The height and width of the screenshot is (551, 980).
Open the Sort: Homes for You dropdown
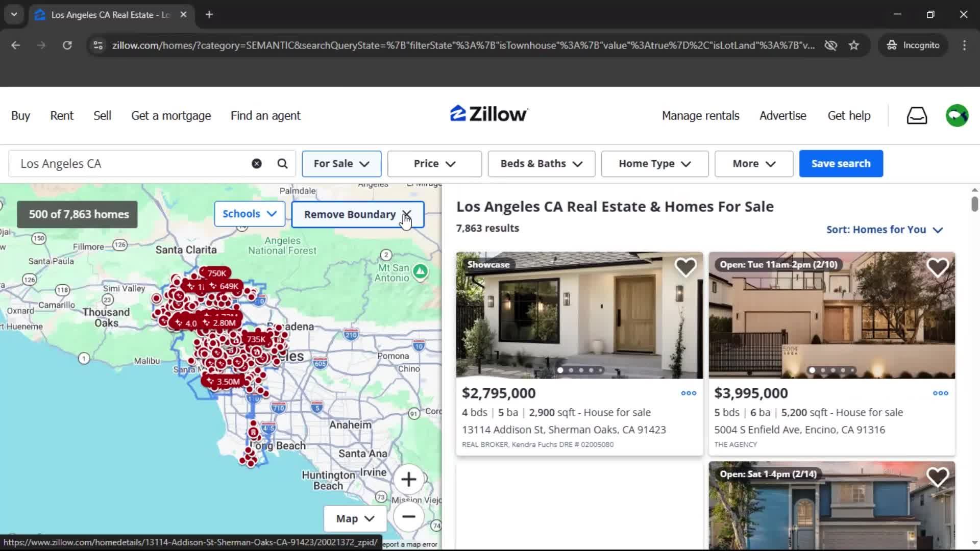click(x=884, y=230)
